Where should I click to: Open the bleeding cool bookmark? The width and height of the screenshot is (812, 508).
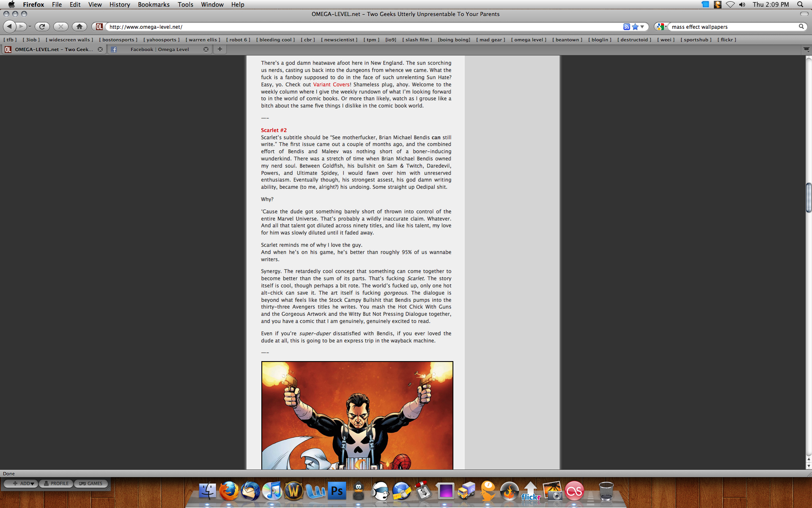tap(275, 40)
